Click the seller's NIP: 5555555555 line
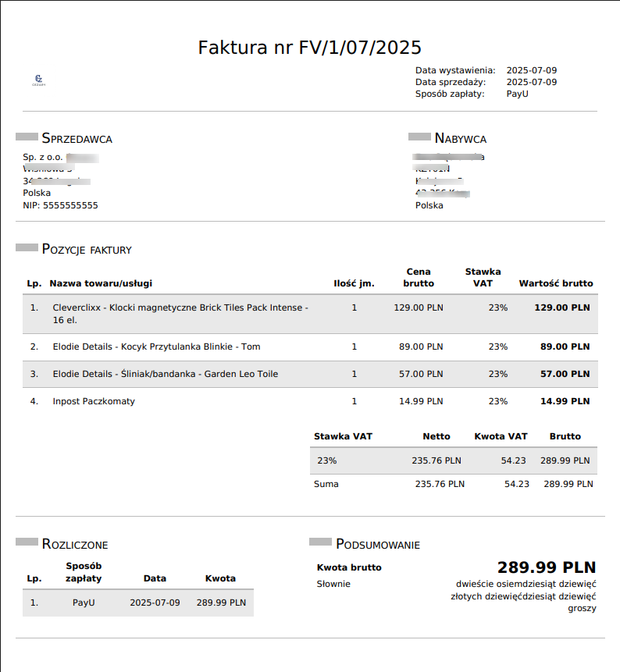The image size is (620, 672). (x=61, y=205)
